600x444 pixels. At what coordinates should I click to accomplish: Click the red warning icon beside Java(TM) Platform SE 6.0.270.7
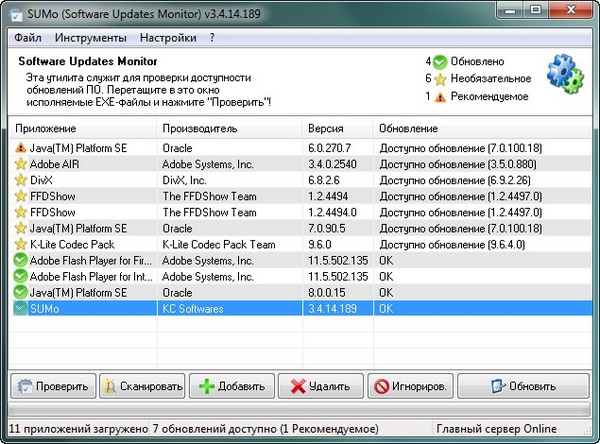[20, 147]
